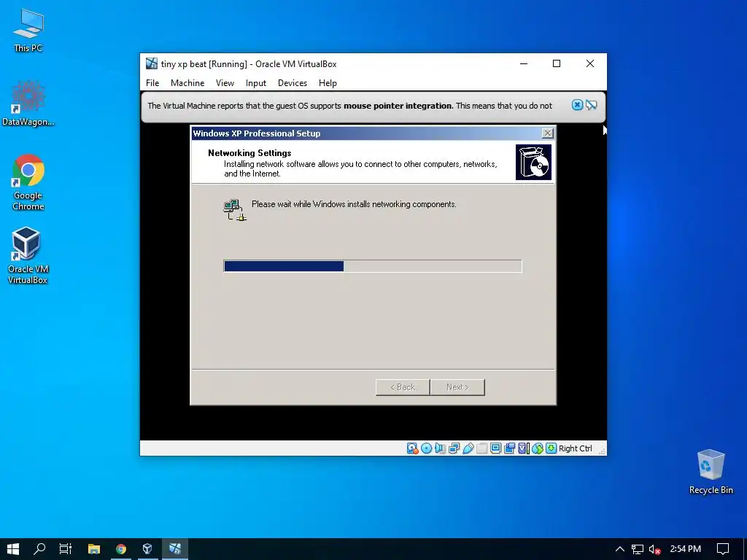Click the network adapter indicator in VirtualBox status bar
The image size is (747, 560).
454,448
